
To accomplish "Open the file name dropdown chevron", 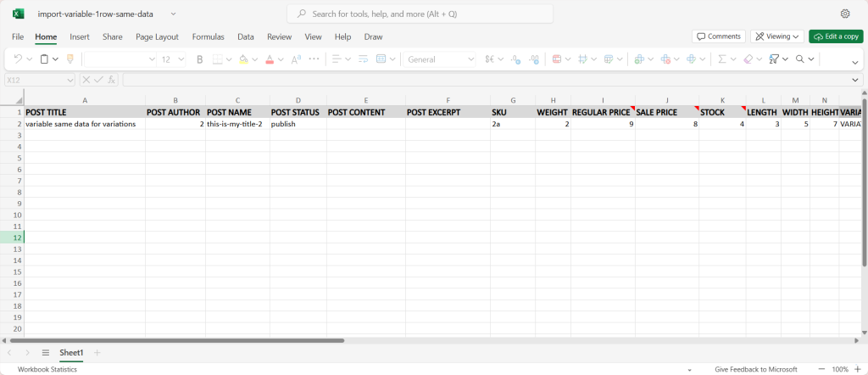I will coord(174,14).
